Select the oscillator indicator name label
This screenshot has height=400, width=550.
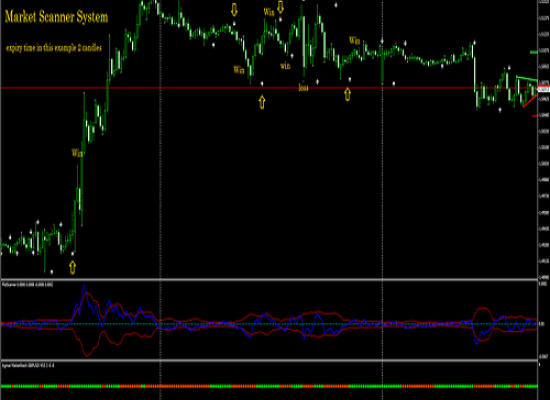tap(27, 285)
